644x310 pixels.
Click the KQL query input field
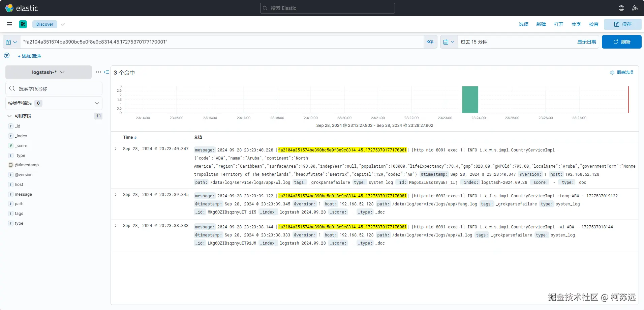222,42
